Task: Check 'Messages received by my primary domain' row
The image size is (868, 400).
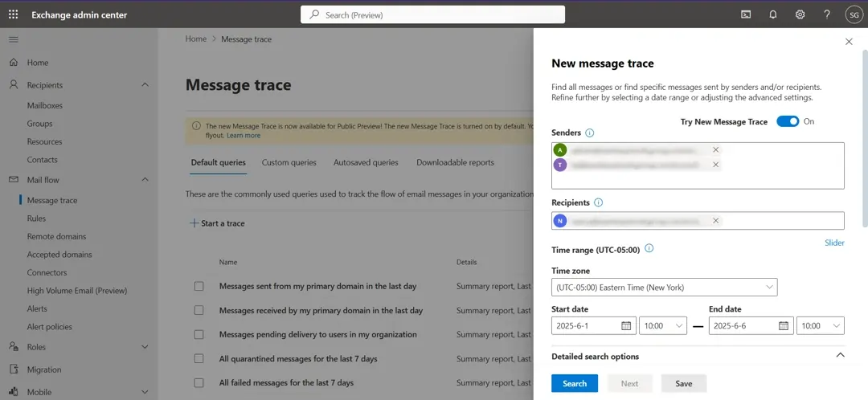Action: coord(199,310)
